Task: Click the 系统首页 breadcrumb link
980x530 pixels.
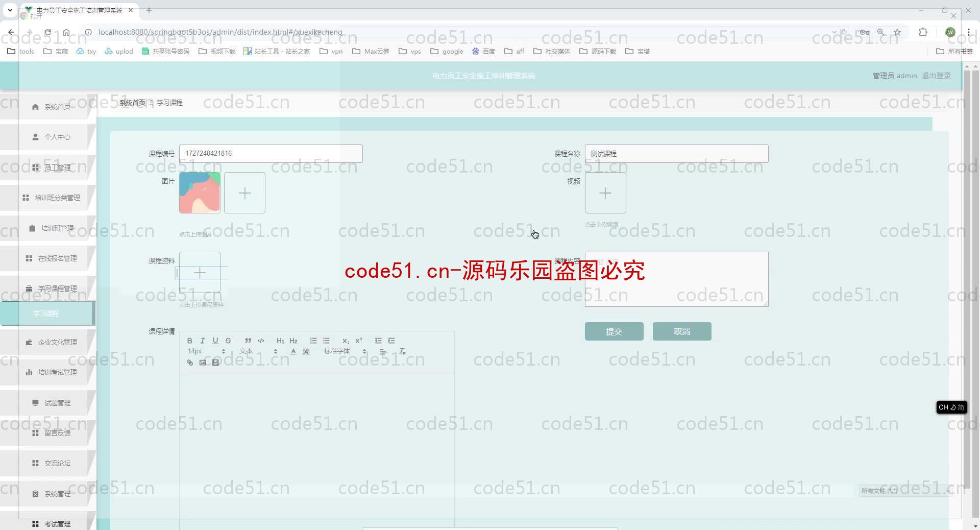Action: 132,103
